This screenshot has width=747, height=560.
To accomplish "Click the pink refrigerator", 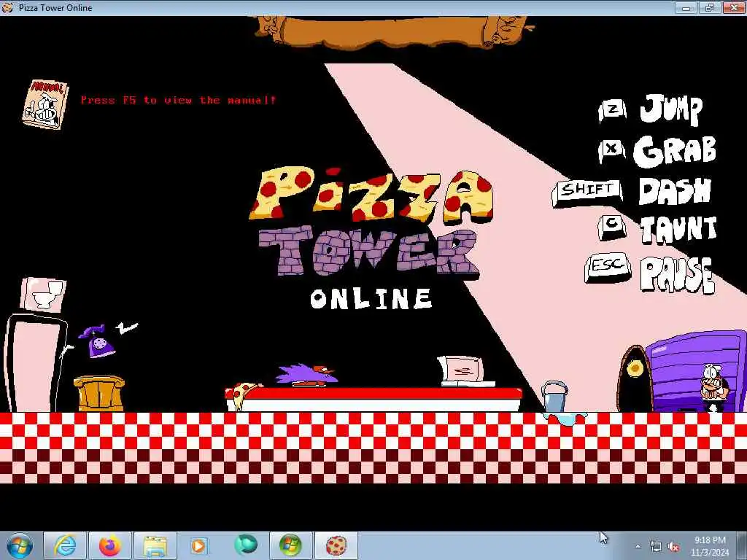I will (x=35, y=364).
